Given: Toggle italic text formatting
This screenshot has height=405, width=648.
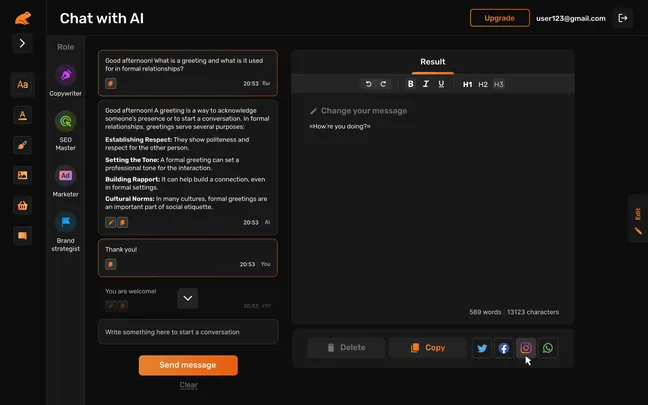Looking at the screenshot, I should pyautogui.click(x=426, y=84).
